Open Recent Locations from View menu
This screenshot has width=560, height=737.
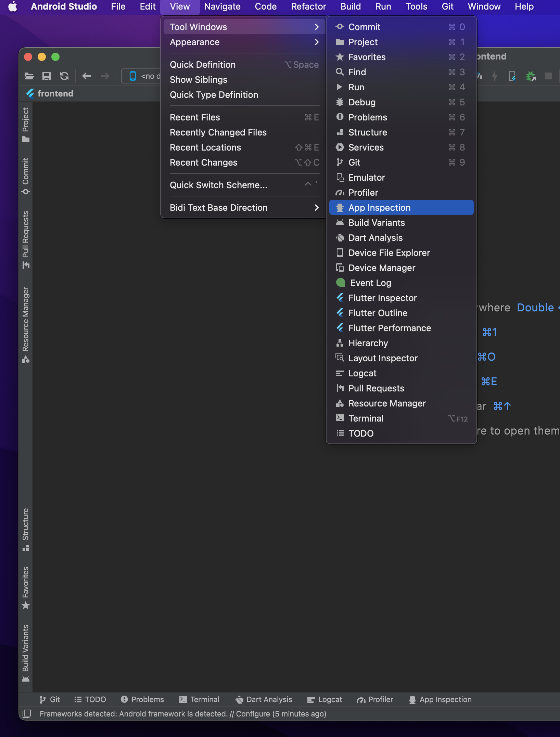click(244, 147)
